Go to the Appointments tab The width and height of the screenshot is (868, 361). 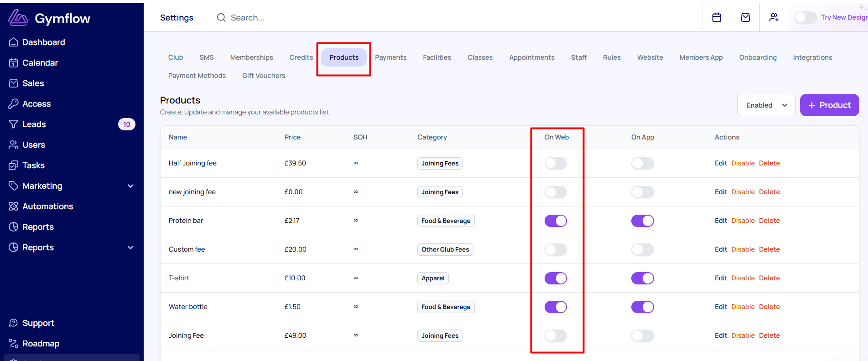[x=532, y=57]
